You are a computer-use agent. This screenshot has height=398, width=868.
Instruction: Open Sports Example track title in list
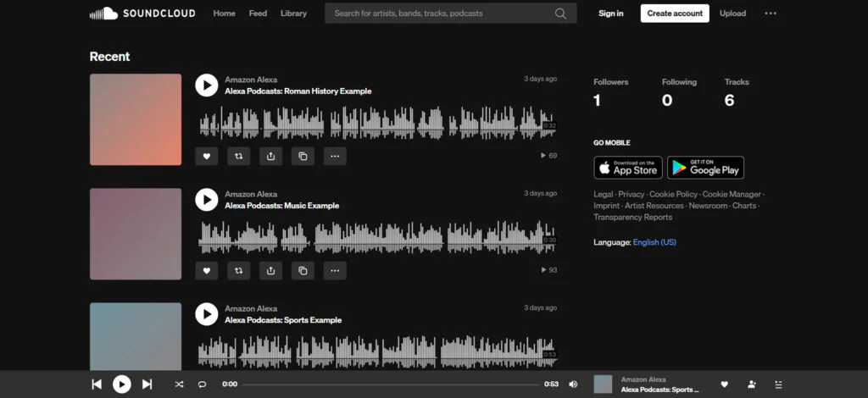[x=283, y=320]
